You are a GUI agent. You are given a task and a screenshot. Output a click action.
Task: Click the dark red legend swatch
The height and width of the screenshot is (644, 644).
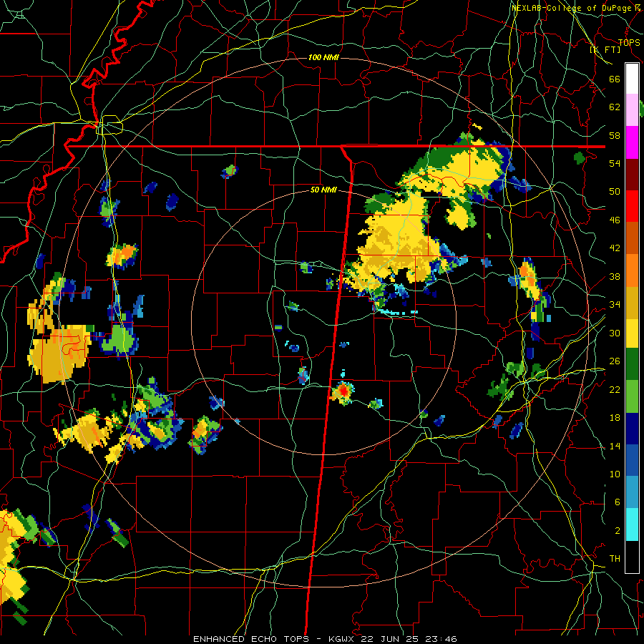632,175
